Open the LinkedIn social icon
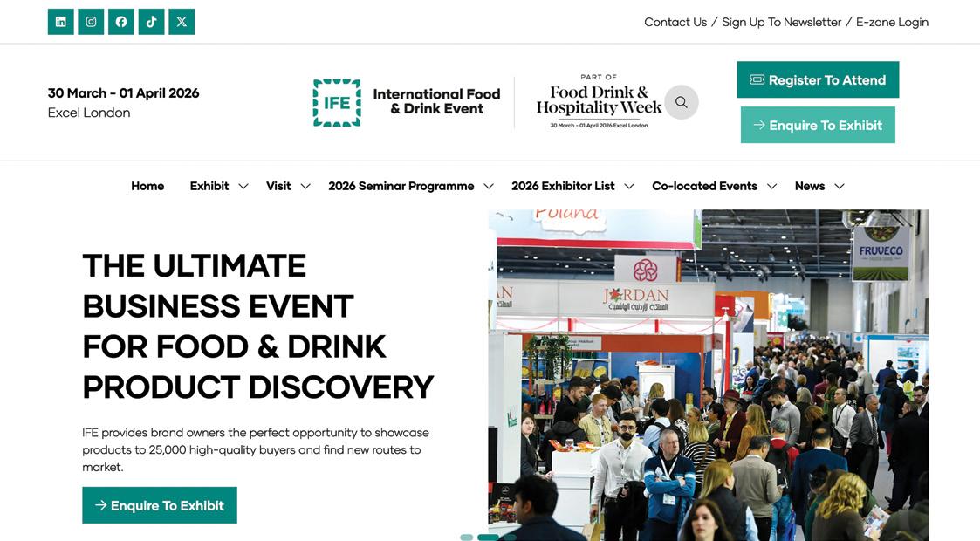Image resolution: width=980 pixels, height=541 pixels. 60,22
